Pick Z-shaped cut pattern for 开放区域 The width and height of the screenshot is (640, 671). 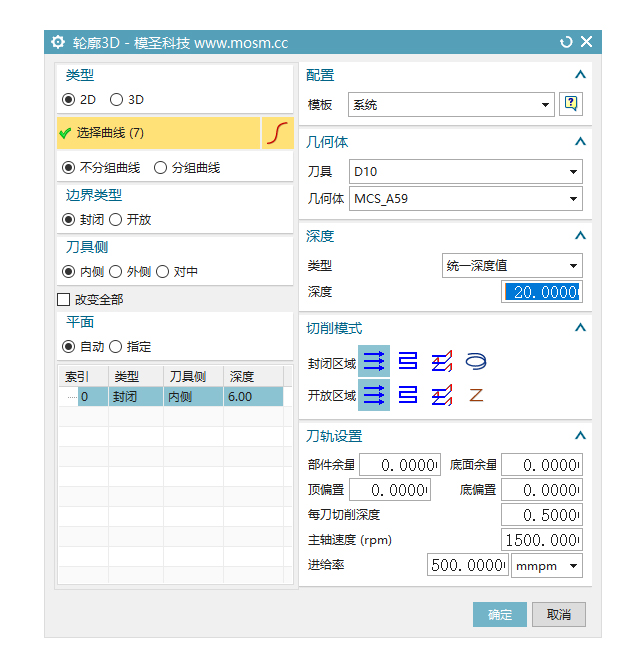[x=476, y=396]
